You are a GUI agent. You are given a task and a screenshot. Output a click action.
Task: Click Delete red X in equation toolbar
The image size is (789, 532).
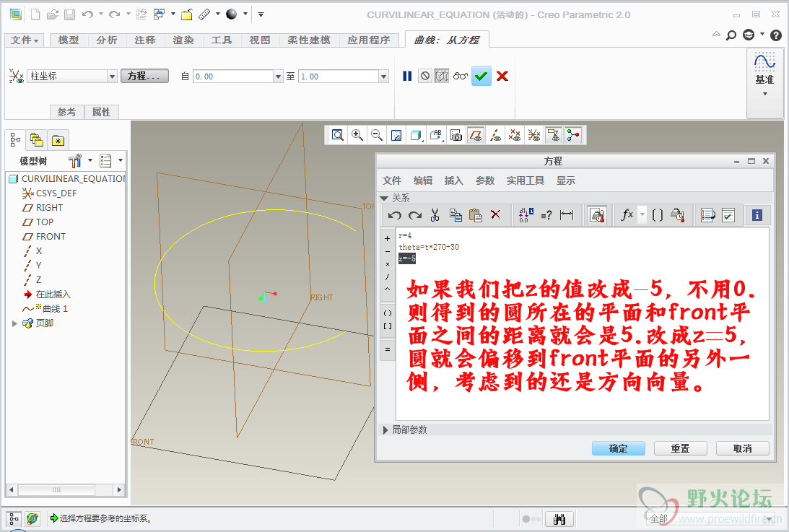(496, 214)
